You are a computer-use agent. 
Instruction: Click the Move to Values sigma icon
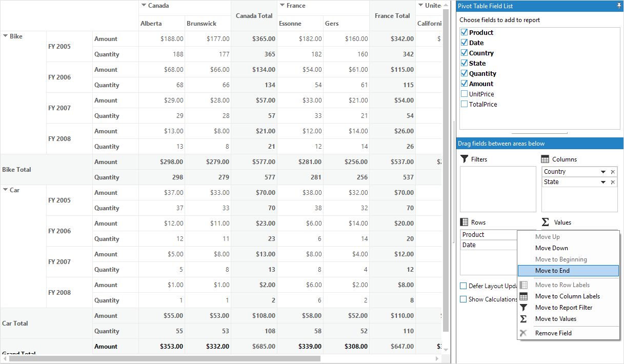(524, 319)
